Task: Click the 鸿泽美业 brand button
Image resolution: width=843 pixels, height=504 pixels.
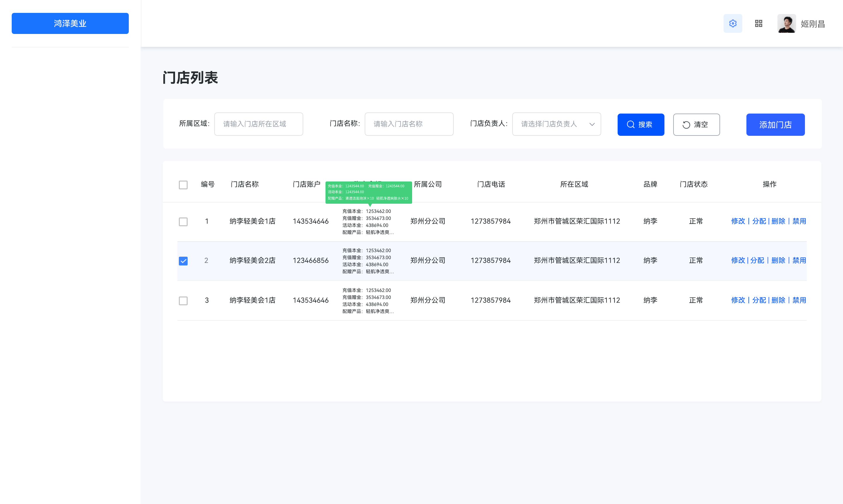Action: pos(70,23)
